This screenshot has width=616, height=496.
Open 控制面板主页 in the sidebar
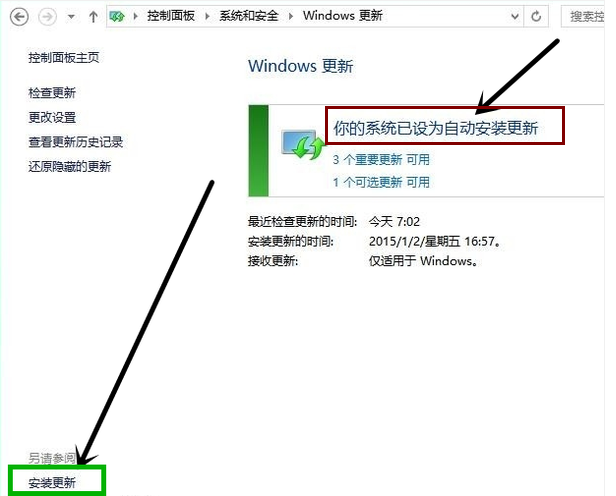click(63, 59)
